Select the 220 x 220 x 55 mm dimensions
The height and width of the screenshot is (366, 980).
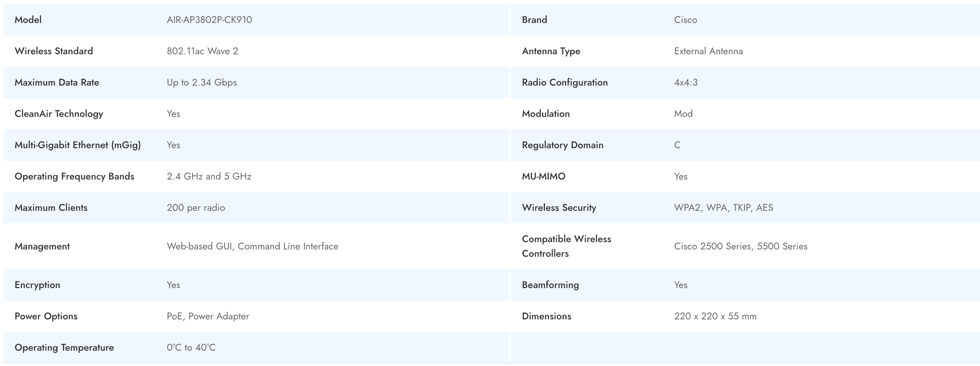point(715,316)
